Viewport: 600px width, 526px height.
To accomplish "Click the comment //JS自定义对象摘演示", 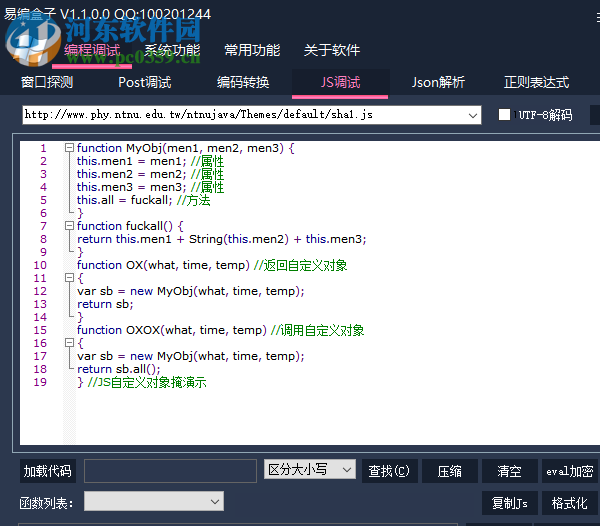I will point(147,382).
